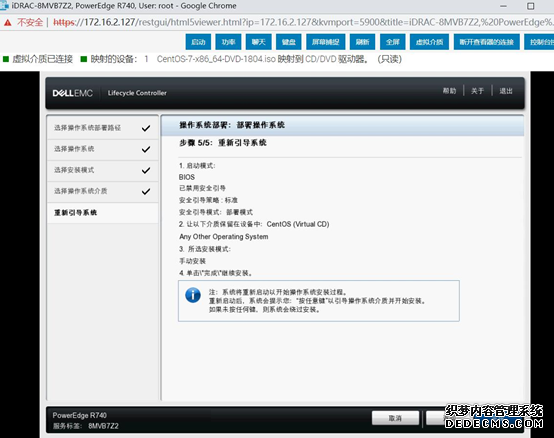This screenshot has height=438, width=554.
Task: Click the 不安全 security label in address bar
Action: pos(30,23)
